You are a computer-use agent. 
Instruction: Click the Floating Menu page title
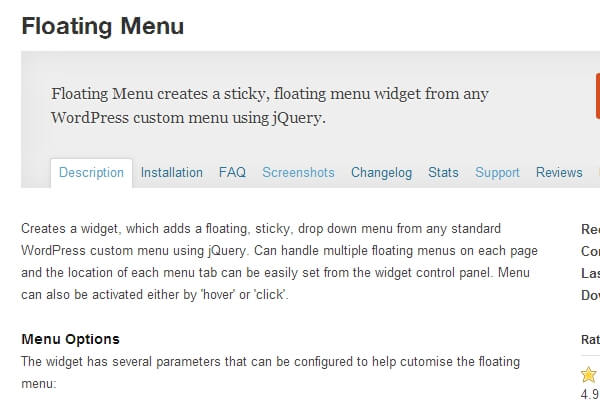point(102,26)
